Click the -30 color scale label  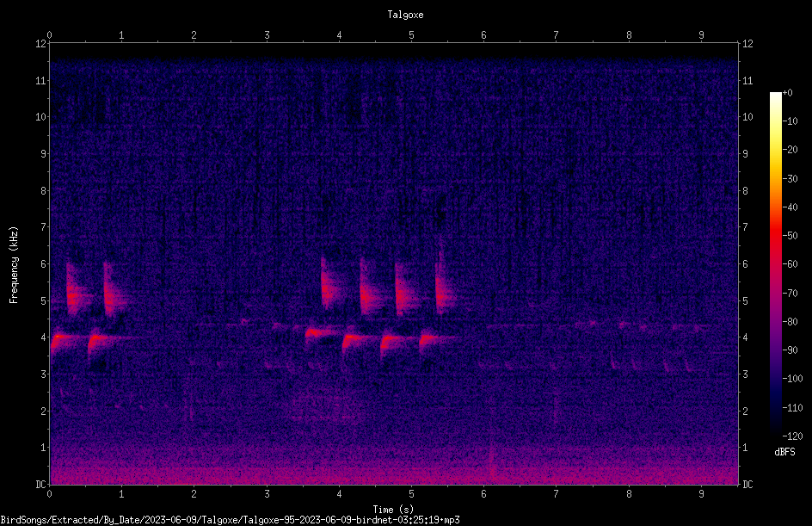tap(790, 179)
